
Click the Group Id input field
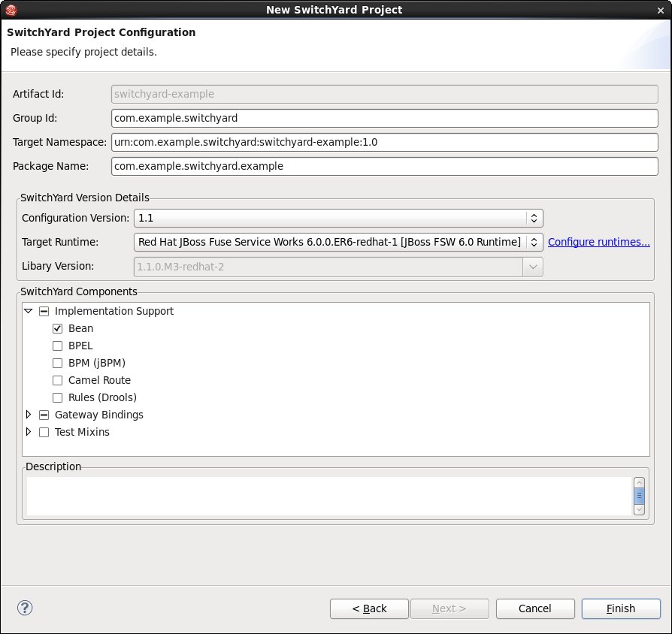pos(384,118)
